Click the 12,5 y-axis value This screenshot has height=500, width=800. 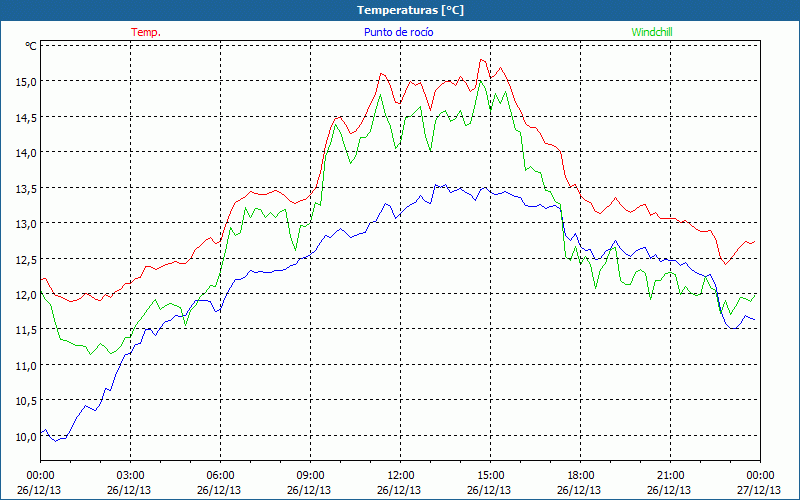(x=27, y=260)
